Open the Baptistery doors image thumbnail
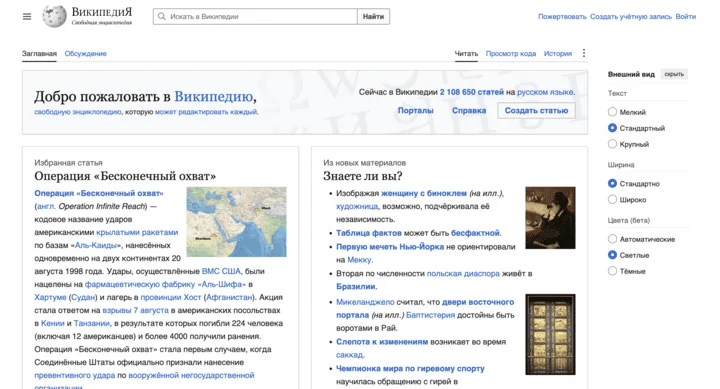The image size is (720, 389). pyautogui.click(x=550, y=334)
